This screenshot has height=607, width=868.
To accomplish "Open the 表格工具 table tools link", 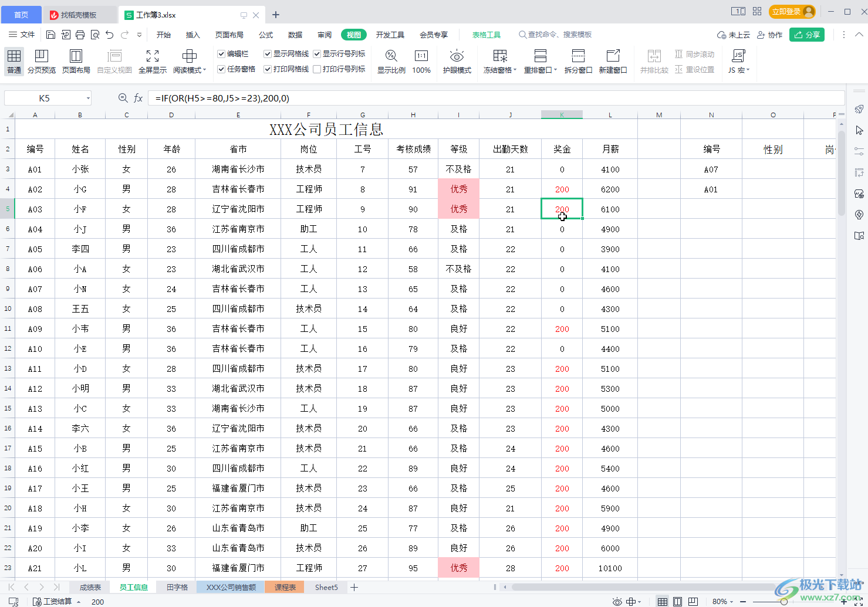I will click(487, 35).
